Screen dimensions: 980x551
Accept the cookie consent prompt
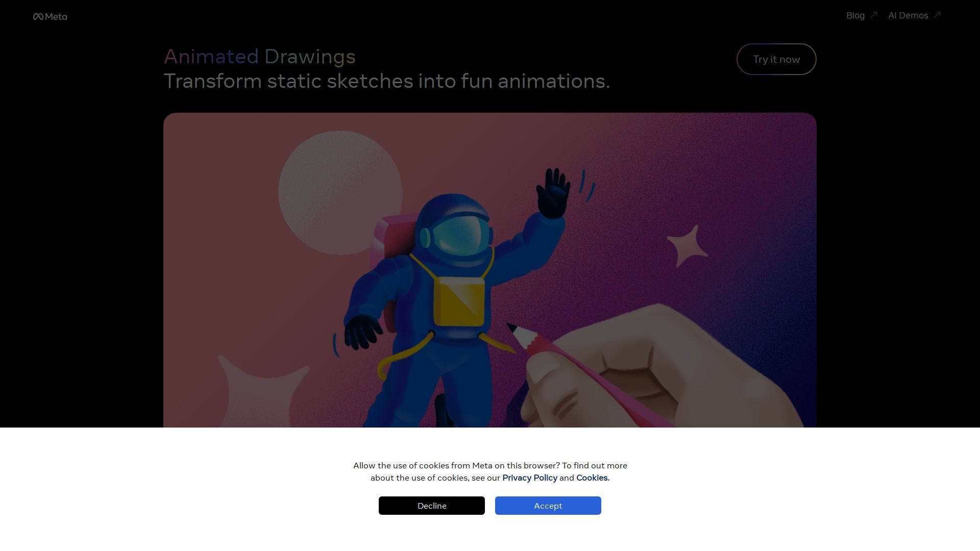point(548,506)
